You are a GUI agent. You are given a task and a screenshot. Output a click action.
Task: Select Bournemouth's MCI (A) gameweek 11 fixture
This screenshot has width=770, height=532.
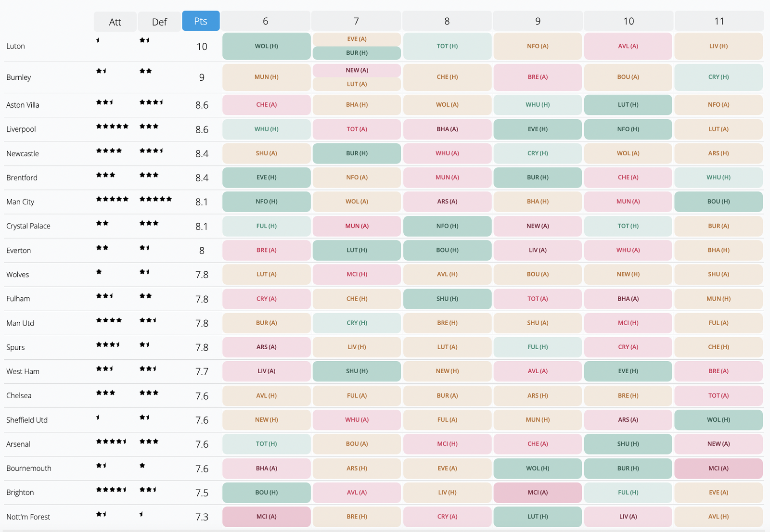point(719,469)
